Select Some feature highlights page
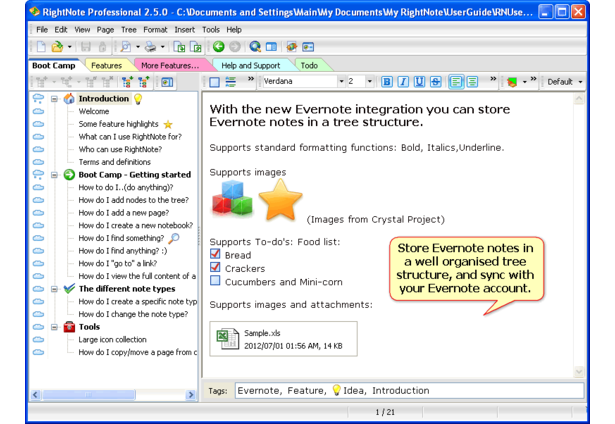Screen dimensions: 615x424 118,124
